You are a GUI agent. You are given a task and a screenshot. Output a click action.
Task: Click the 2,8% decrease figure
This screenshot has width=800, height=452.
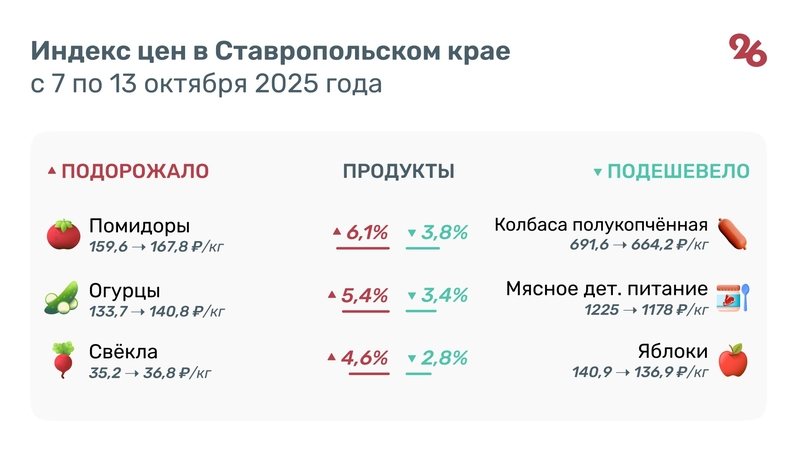tap(444, 358)
